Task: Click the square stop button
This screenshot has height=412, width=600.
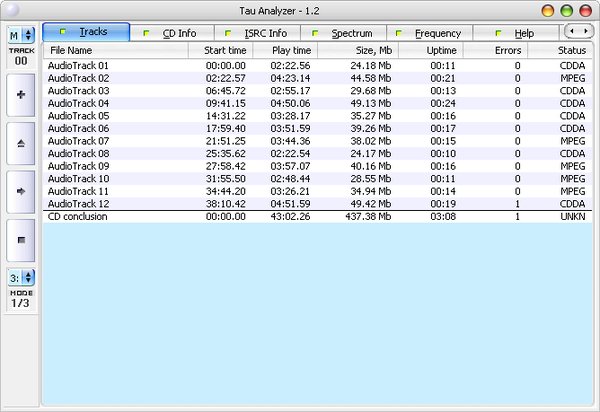Action: (21, 240)
